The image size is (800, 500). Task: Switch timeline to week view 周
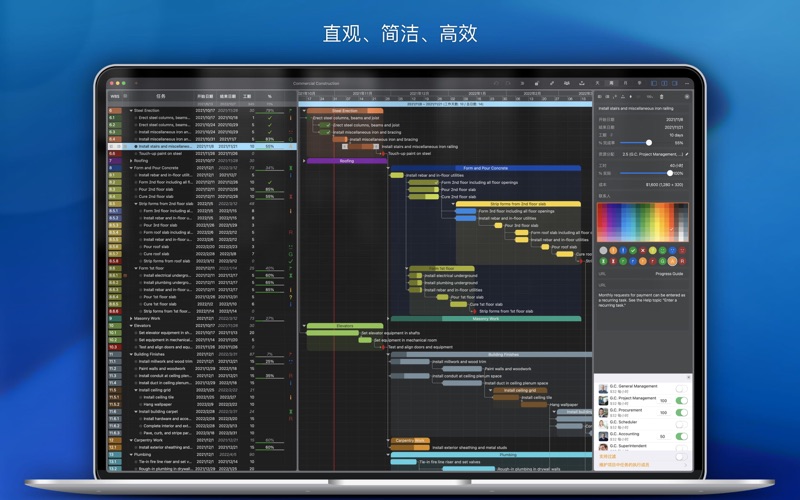click(x=611, y=83)
